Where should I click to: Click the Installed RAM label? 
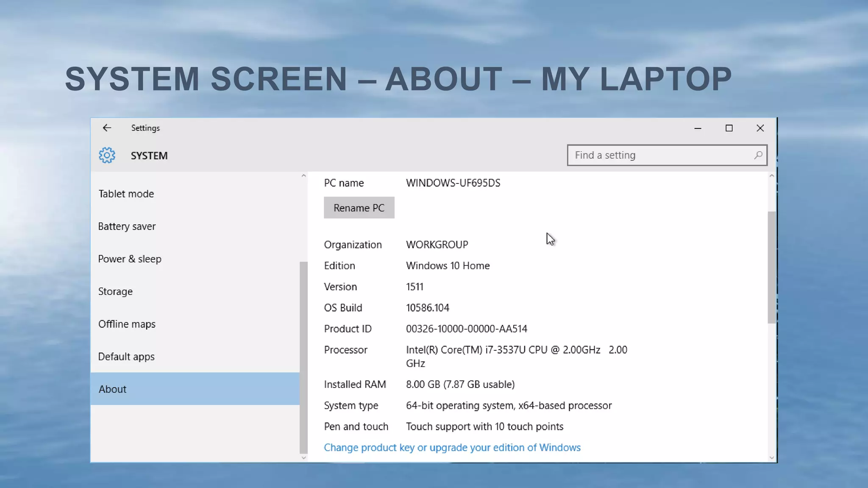355,385
